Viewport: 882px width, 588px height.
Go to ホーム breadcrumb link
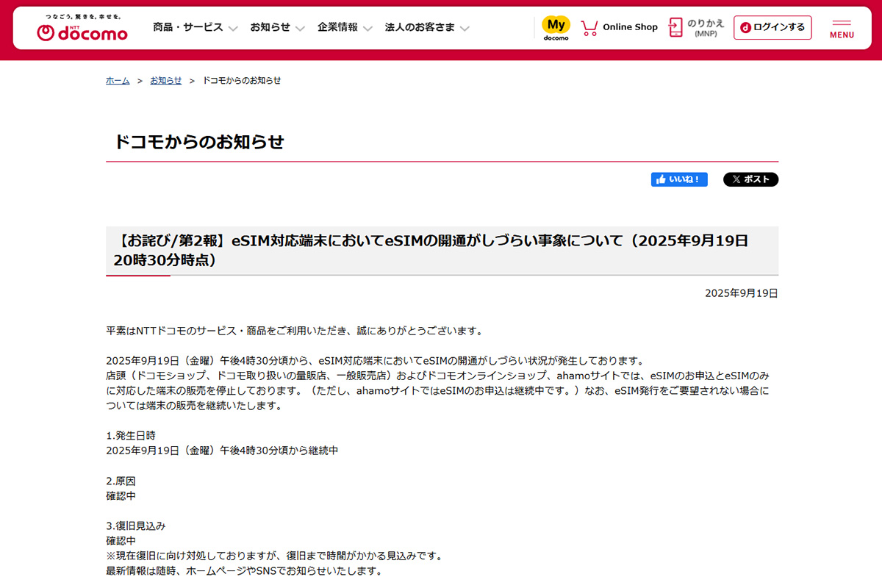point(118,81)
